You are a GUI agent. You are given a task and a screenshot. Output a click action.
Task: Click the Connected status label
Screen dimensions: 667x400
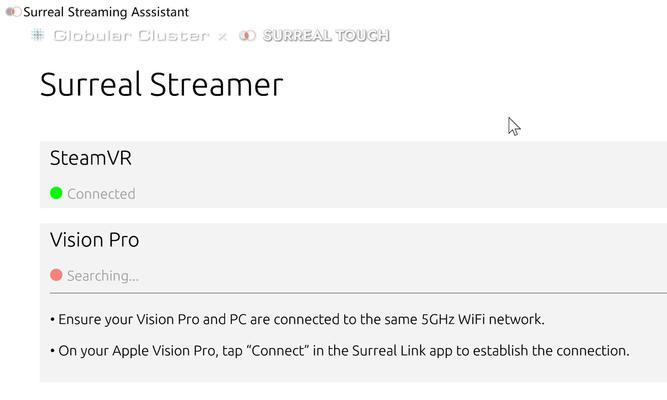(101, 194)
